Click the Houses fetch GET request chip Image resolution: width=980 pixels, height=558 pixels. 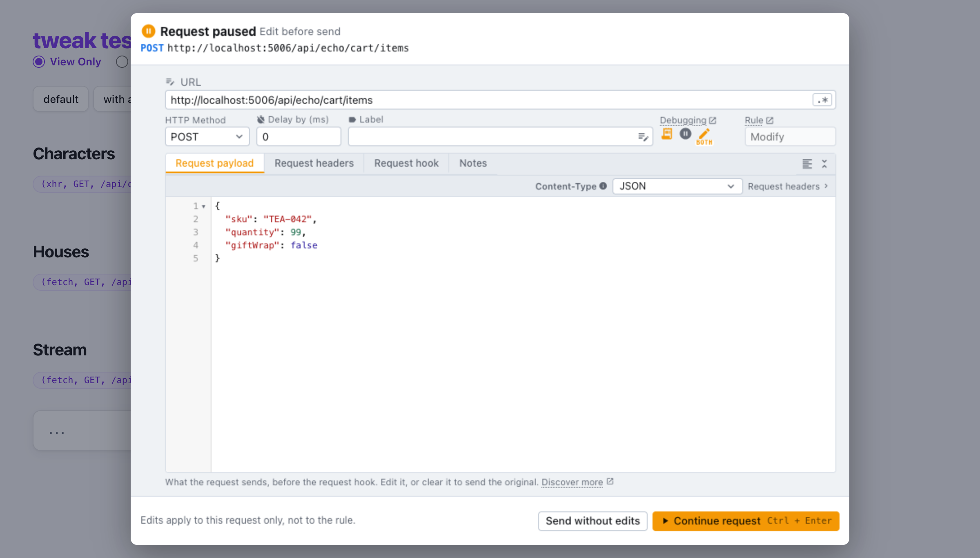click(82, 282)
